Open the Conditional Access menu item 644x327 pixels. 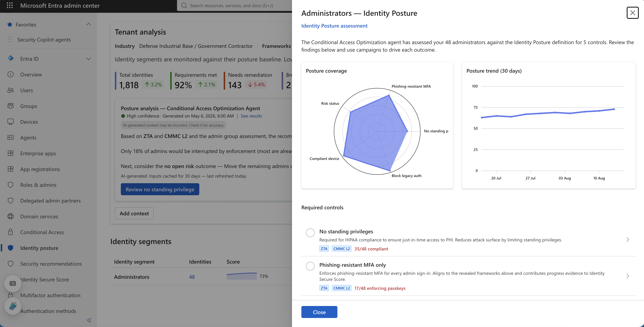click(x=42, y=232)
